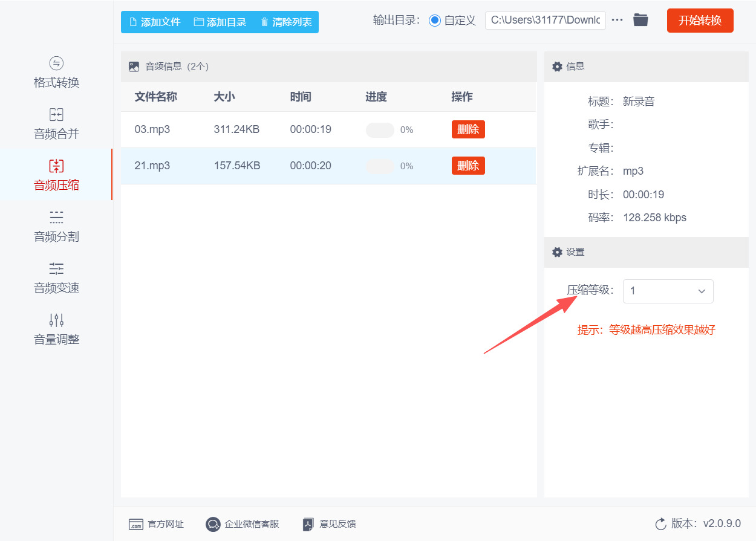This screenshot has width=756, height=541.
Task: Click 进度 column header
Action: [376, 97]
